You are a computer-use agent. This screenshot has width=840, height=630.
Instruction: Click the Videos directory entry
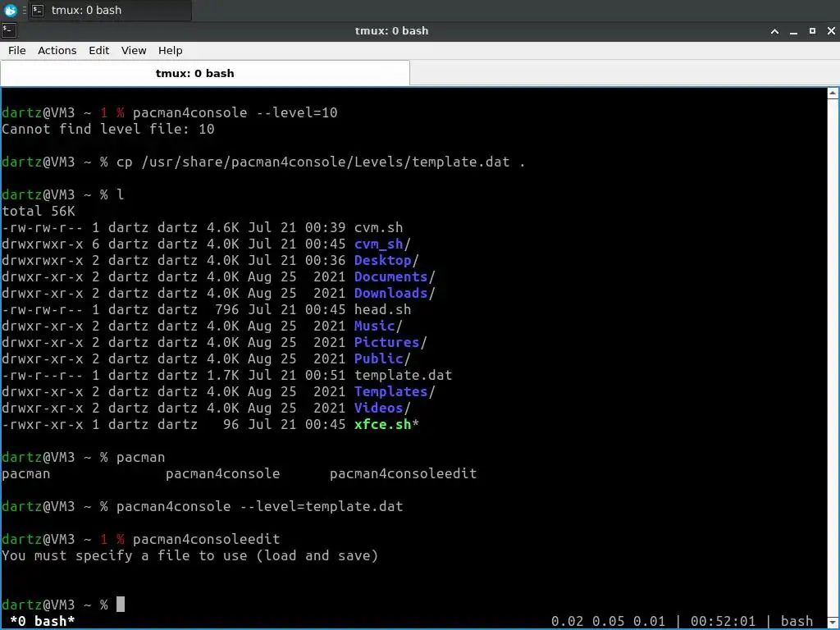pos(378,409)
